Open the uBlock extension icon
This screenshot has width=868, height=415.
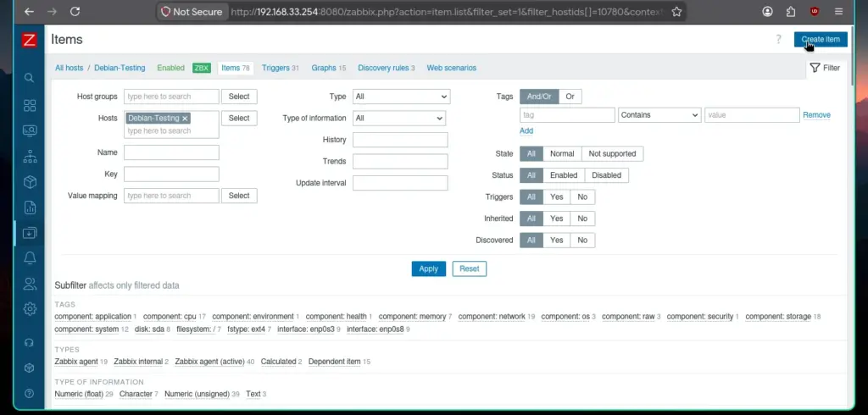(815, 12)
